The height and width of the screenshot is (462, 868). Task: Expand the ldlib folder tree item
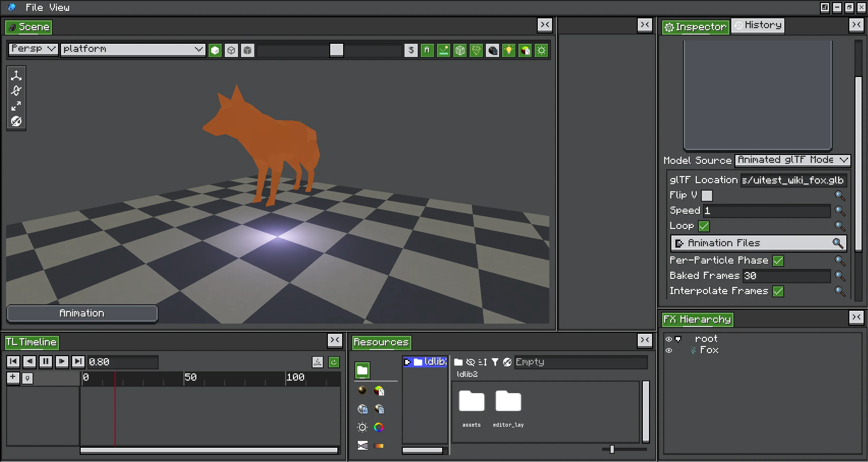407,362
